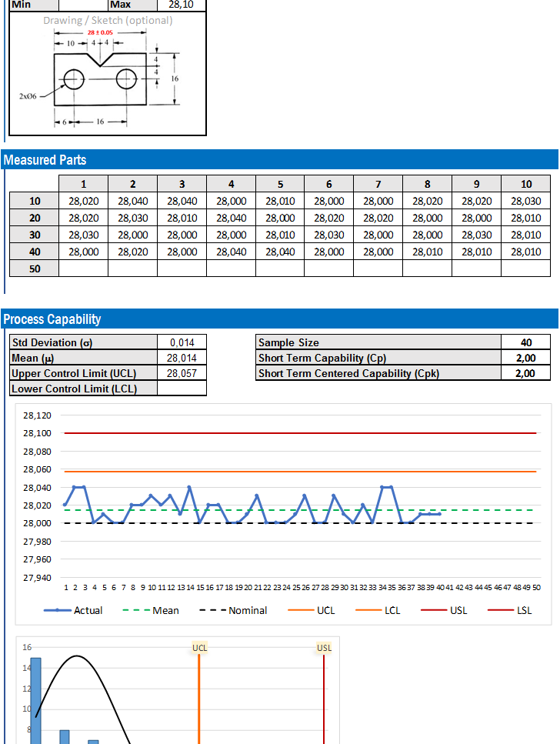Click the 27,940 y-axis label
The height and width of the screenshot is (744, 560).
[37, 578]
